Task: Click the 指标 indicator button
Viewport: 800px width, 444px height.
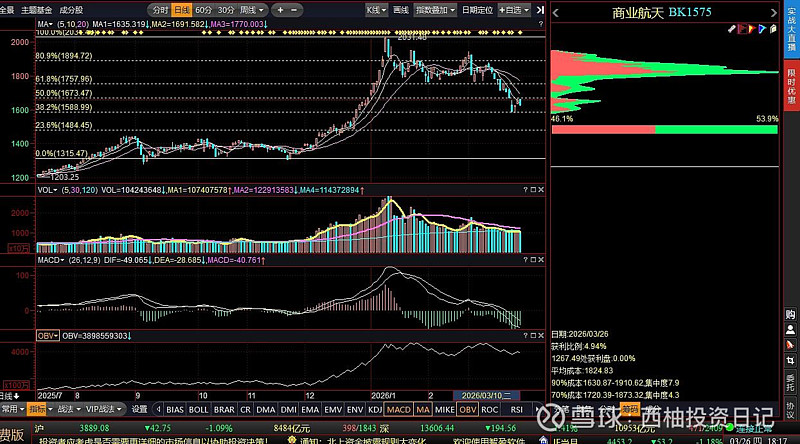Action: pos(39,409)
